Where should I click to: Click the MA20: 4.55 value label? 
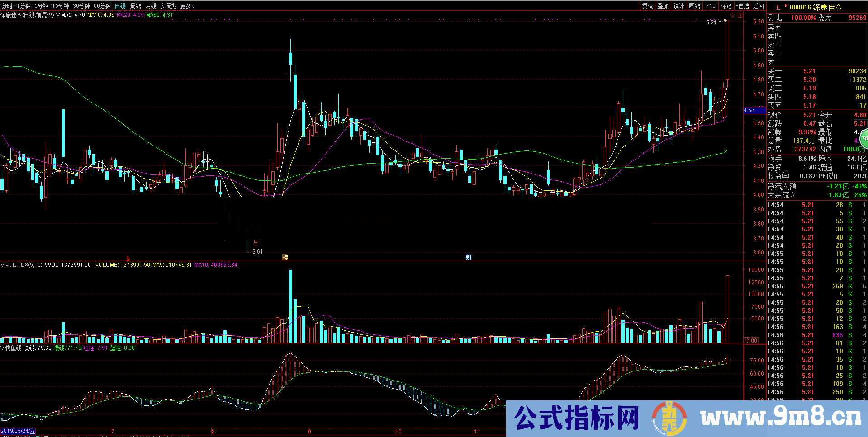[x=130, y=15]
